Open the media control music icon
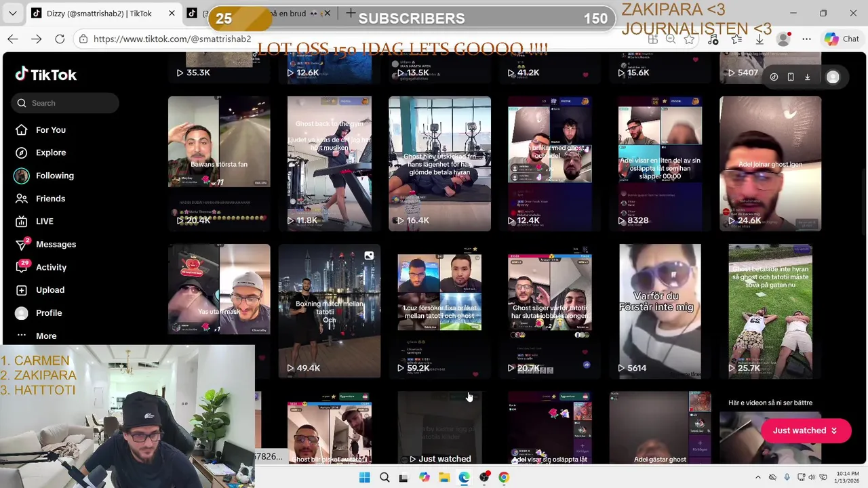868x488 pixels. click(x=713, y=39)
